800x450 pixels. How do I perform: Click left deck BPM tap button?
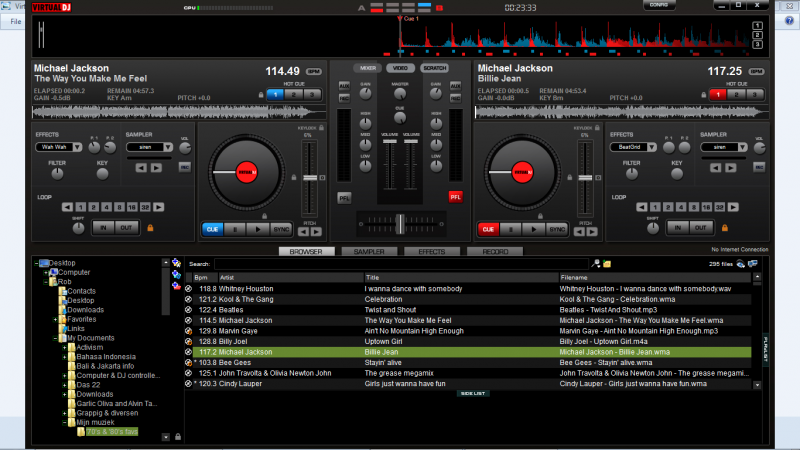[314, 71]
